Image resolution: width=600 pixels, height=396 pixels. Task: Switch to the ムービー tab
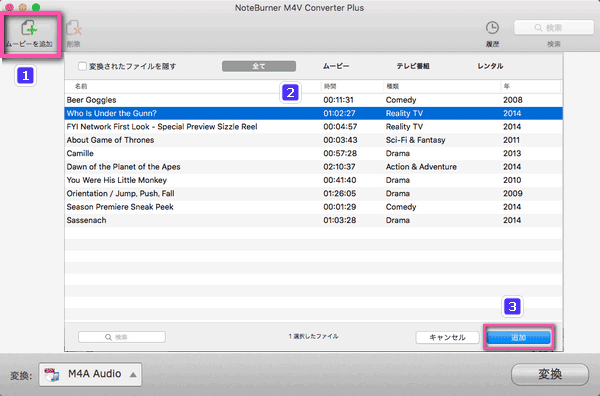tap(336, 66)
